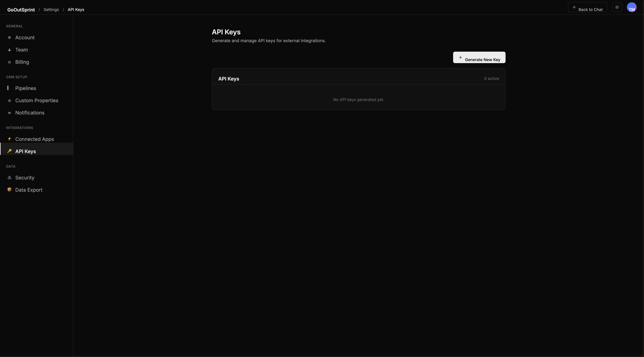Toggle the light theme sun button

click(617, 7)
